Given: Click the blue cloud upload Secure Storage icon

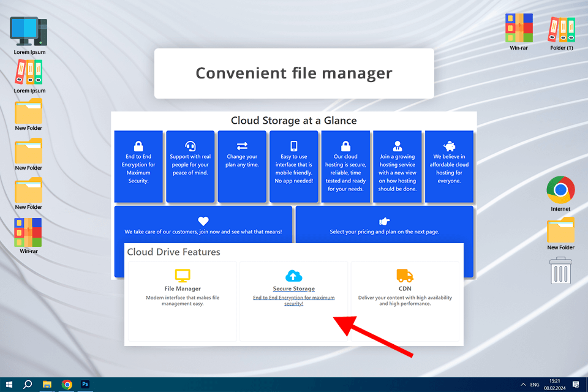Looking at the screenshot, I should (293, 276).
